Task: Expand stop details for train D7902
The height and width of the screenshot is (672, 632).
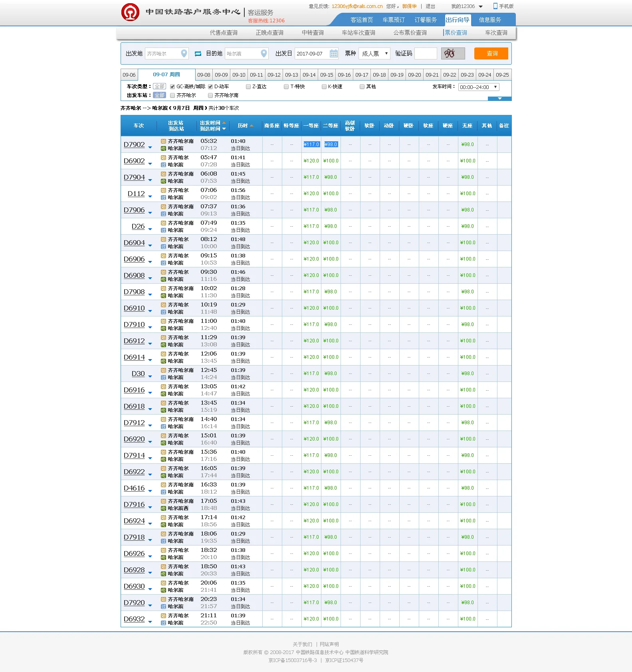Action: click(150, 147)
